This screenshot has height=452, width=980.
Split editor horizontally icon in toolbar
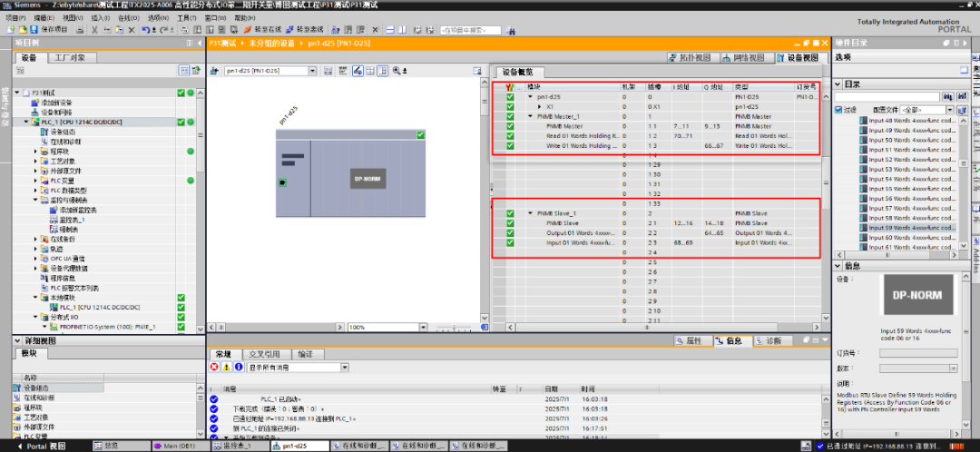tap(389, 29)
